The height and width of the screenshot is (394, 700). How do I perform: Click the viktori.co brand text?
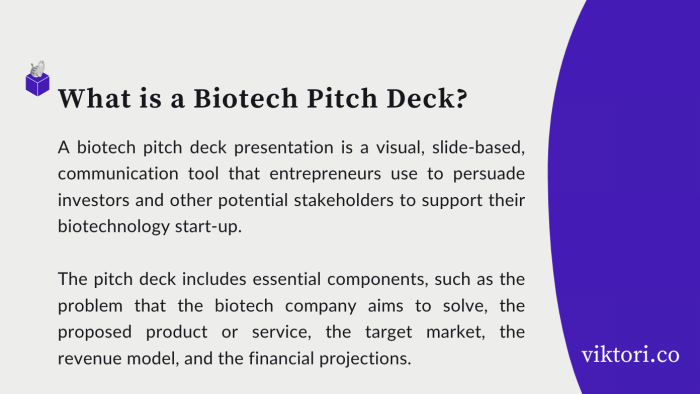pyautogui.click(x=630, y=355)
